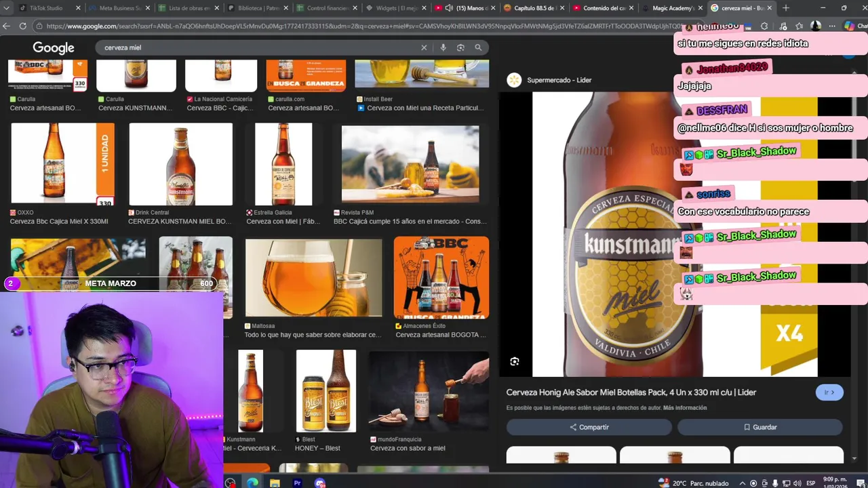Open the Más información copyright link
This screenshot has width=868, height=488.
685,408
